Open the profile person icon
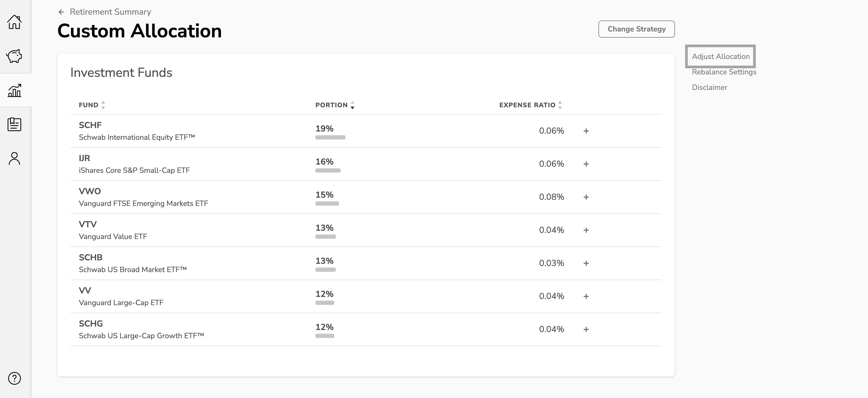Image resolution: width=868 pixels, height=398 pixels. coord(14,158)
